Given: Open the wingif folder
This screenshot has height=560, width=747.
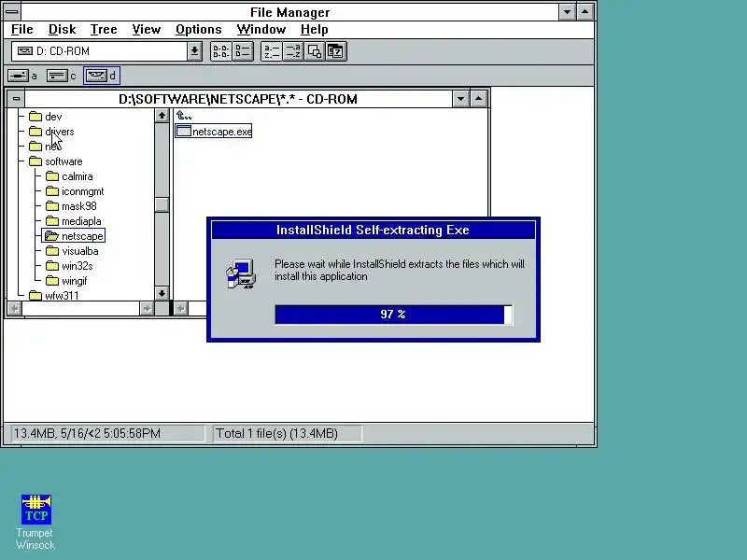Looking at the screenshot, I should [x=66, y=281].
